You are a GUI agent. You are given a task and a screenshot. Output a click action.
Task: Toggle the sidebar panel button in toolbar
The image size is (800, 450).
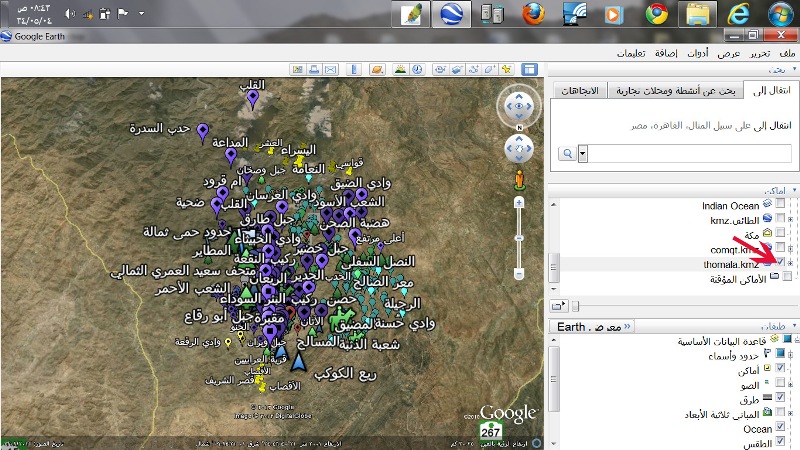(529, 69)
